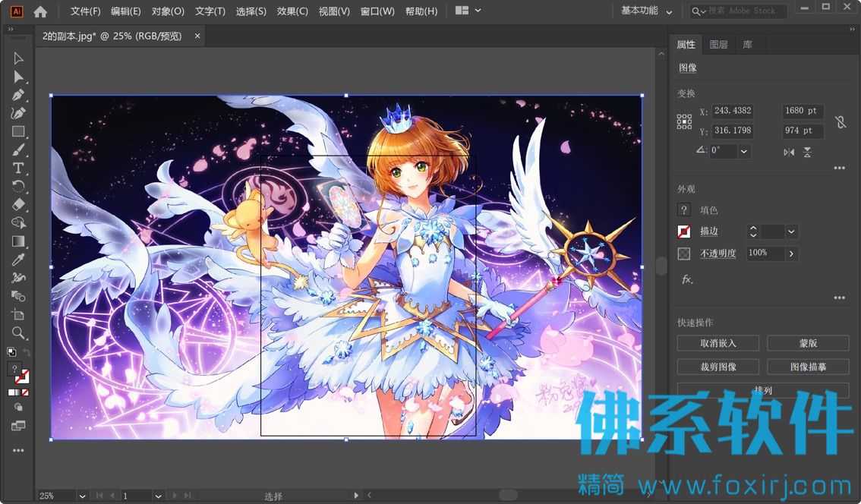Flip image vertically in Transform section

point(807,152)
